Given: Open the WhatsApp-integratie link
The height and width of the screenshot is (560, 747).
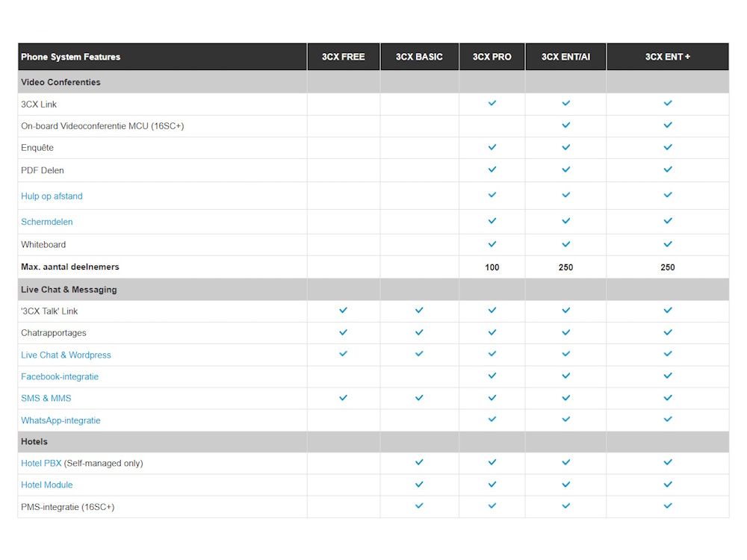Looking at the screenshot, I should coord(61,420).
